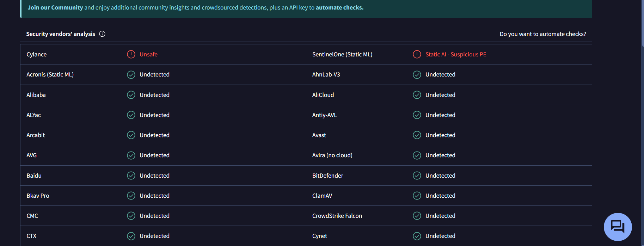
Task: Click the CrowdStrike Falcon checkmark icon
Action: point(417,216)
